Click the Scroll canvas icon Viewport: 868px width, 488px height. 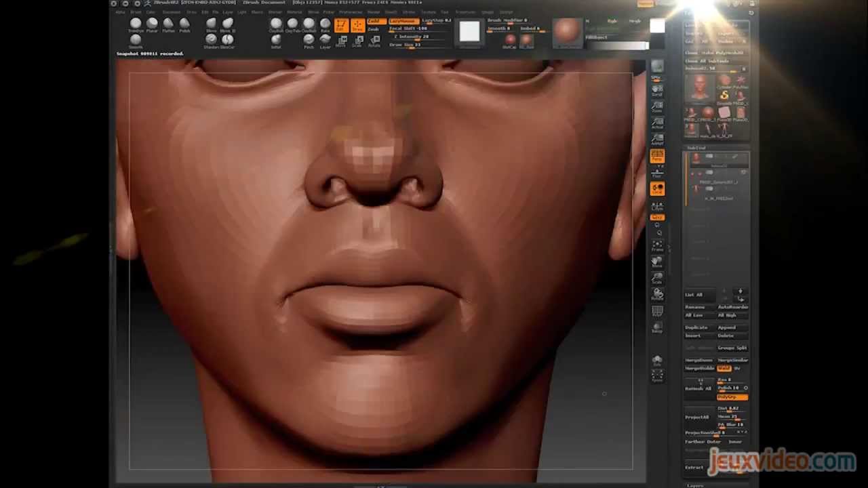coord(657,90)
